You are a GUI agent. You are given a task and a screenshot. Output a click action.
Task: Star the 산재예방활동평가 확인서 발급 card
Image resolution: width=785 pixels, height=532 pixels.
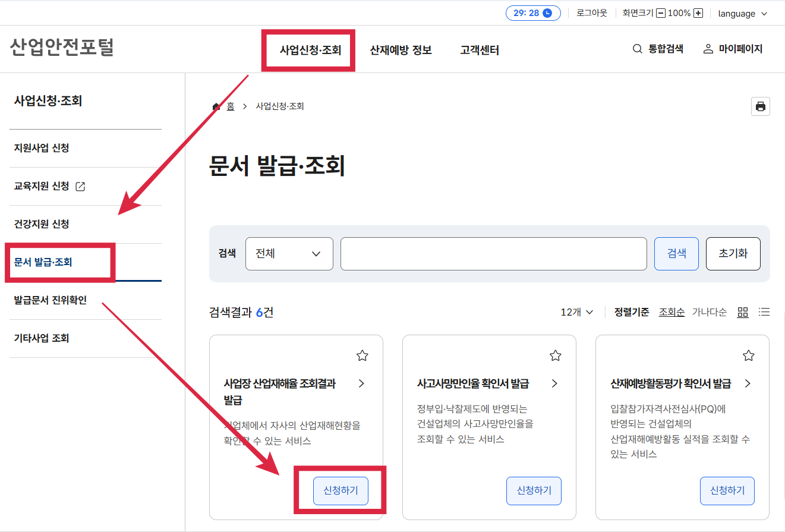[x=748, y=355]
